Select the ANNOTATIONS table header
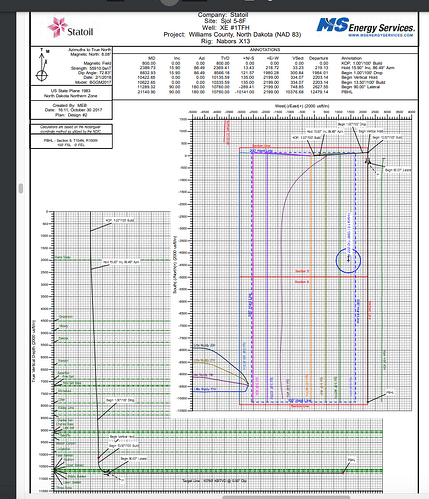 click(265, 50)
